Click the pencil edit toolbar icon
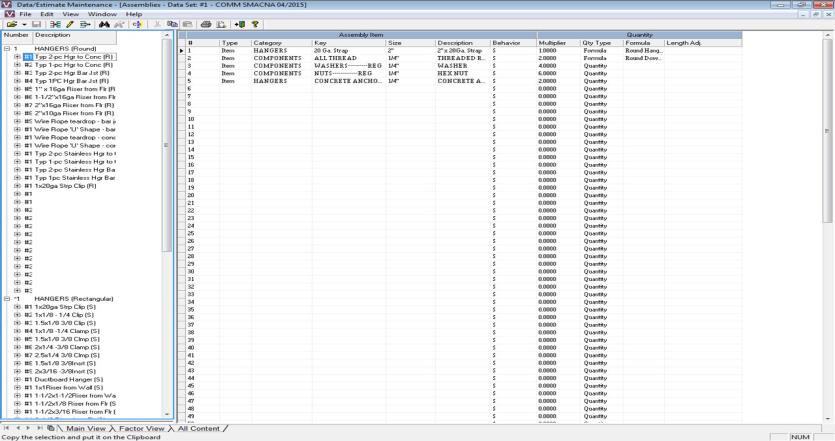The image size is (835, 441). click(69, 24)
